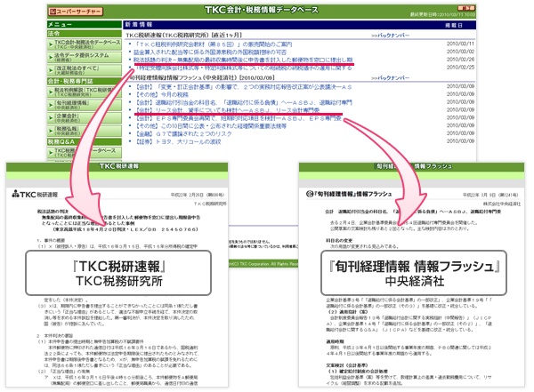The image size is (534, 392).
Task: Open 【会計】EPS専門委員会再開 link
Action: [x=239, y=118]
